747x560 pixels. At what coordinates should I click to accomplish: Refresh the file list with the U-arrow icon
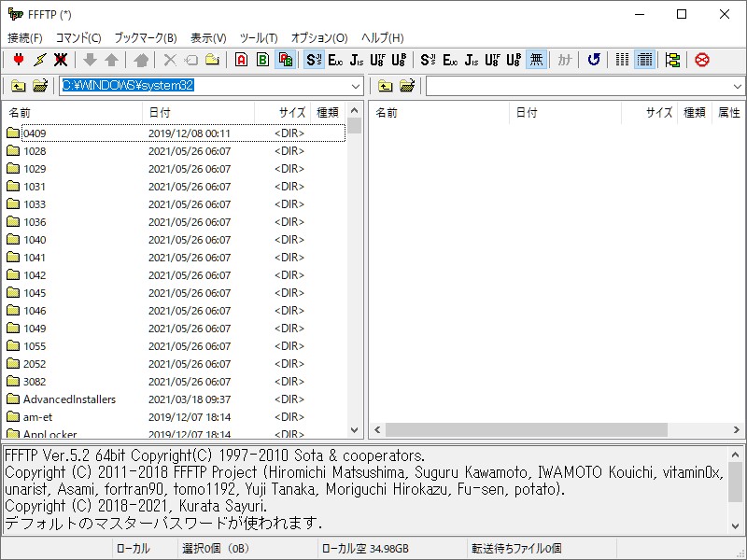point(594,59)
